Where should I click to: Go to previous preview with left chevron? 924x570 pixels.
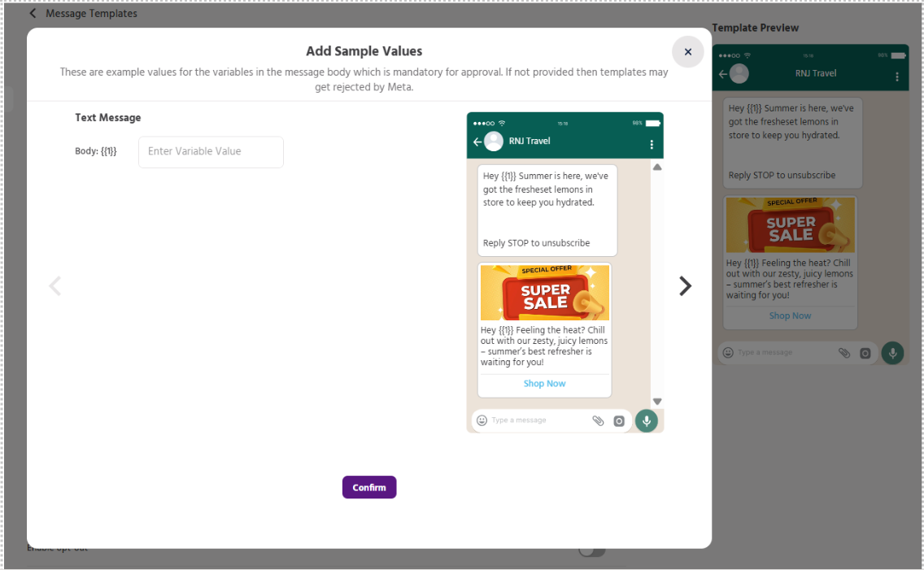(54, 286)
